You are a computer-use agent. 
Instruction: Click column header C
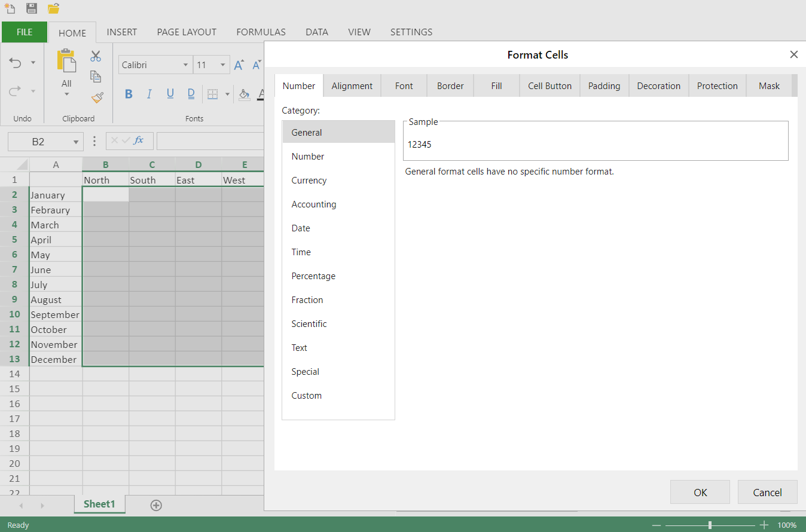(x=152, y=164)
